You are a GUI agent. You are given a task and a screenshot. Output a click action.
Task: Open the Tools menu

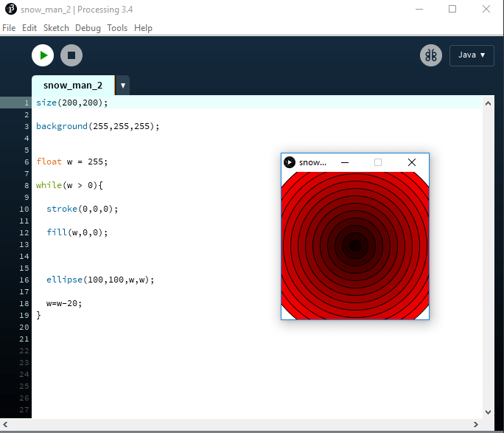117,28
